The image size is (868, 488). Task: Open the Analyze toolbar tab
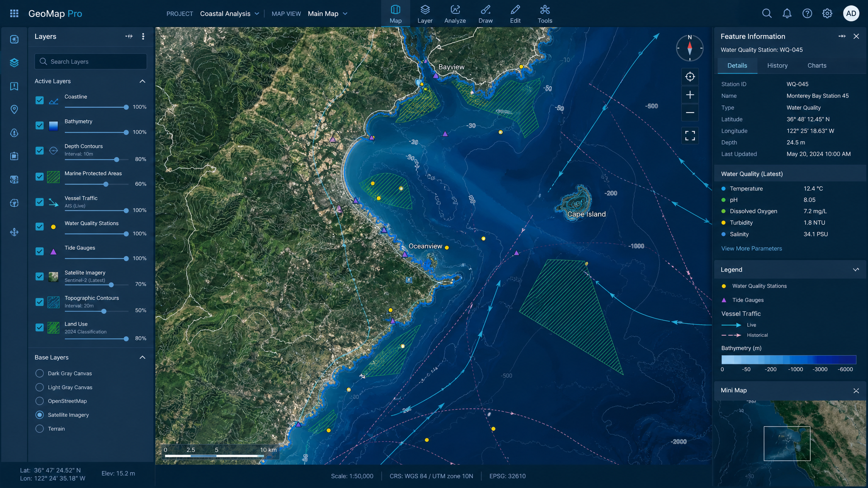[455, 14]
